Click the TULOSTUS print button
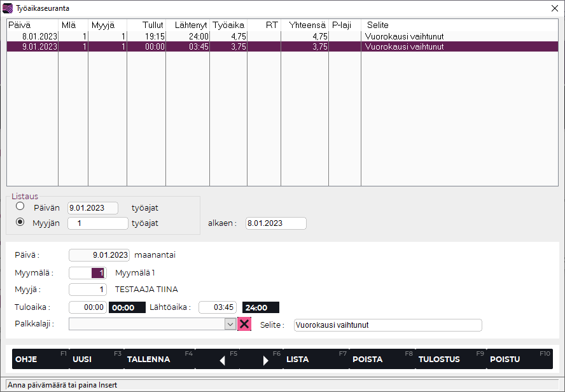 tap(439, 359)
